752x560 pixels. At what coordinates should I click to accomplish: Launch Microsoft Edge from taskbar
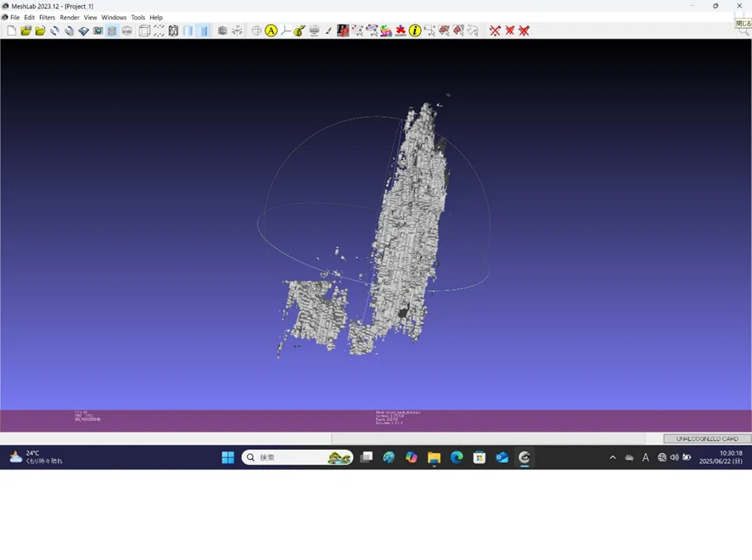(x=457, y=457)
